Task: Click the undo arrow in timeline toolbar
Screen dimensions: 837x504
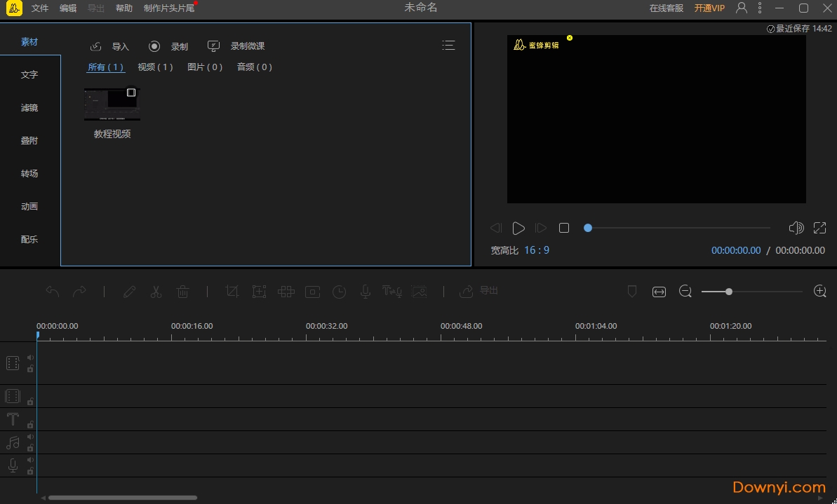Action: coord(53,292)
